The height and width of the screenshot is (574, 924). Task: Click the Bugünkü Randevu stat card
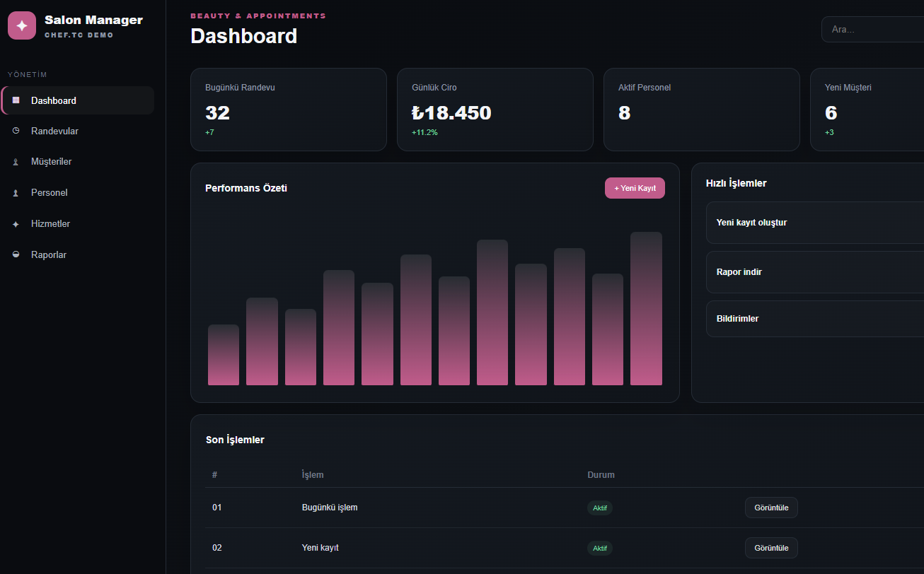coord(289,110)
